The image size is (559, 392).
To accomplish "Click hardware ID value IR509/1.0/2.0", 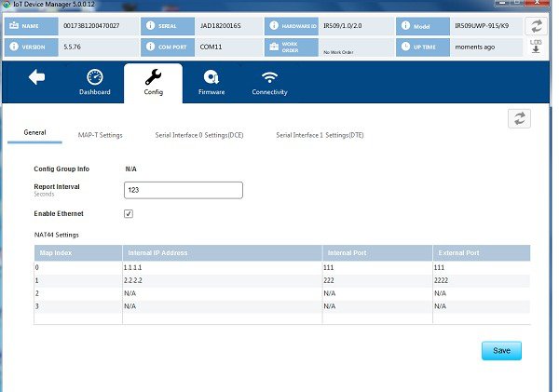I will click(342, 26).
